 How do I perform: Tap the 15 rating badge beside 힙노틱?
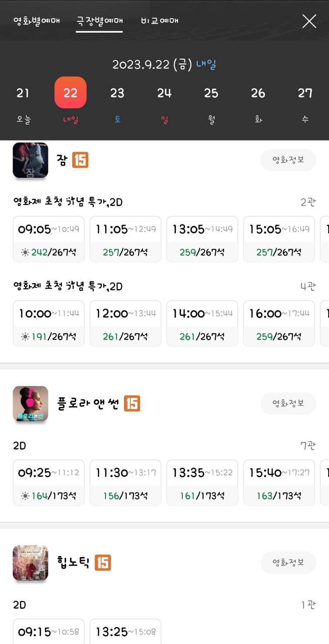coord(103,563)
